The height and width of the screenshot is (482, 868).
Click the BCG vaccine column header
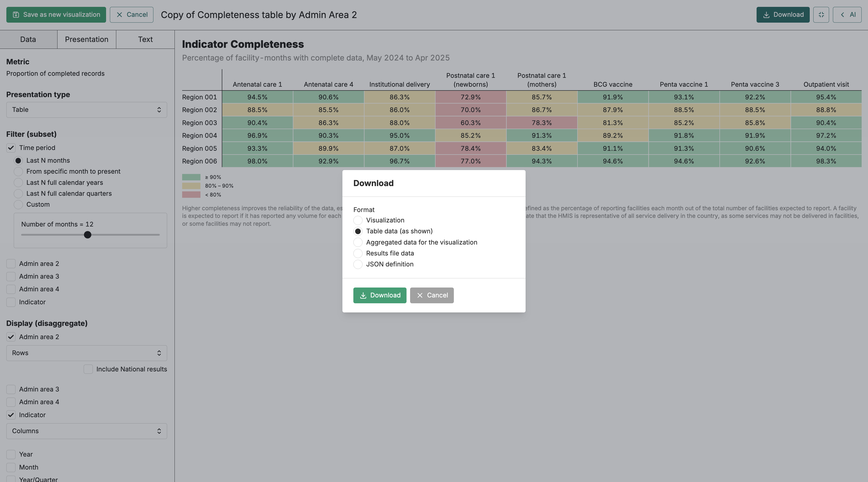(613, 85)
